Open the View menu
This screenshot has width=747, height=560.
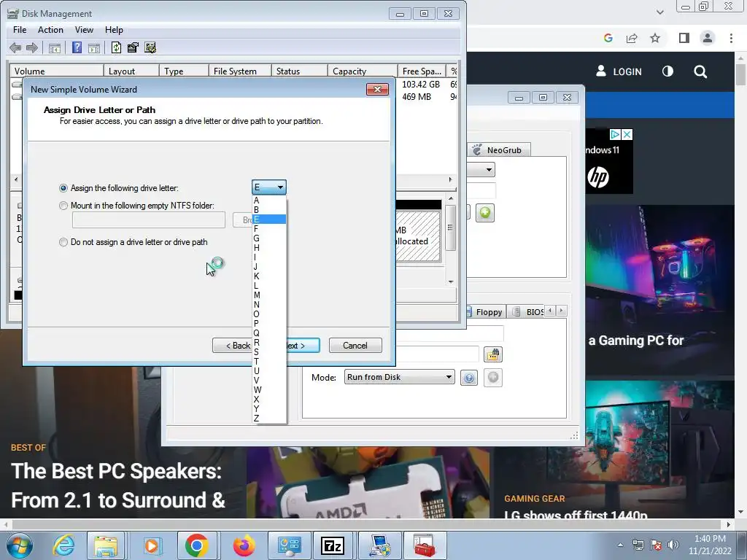point(84,29)
